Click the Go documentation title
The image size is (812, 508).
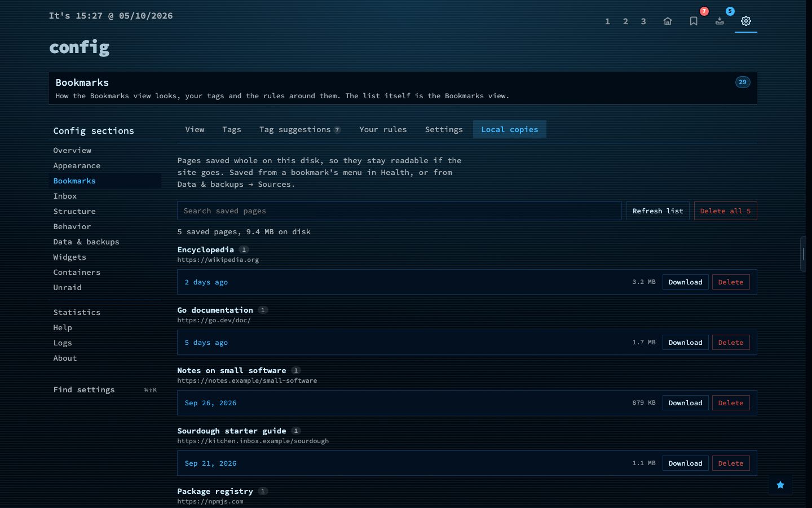pos(215,310)
